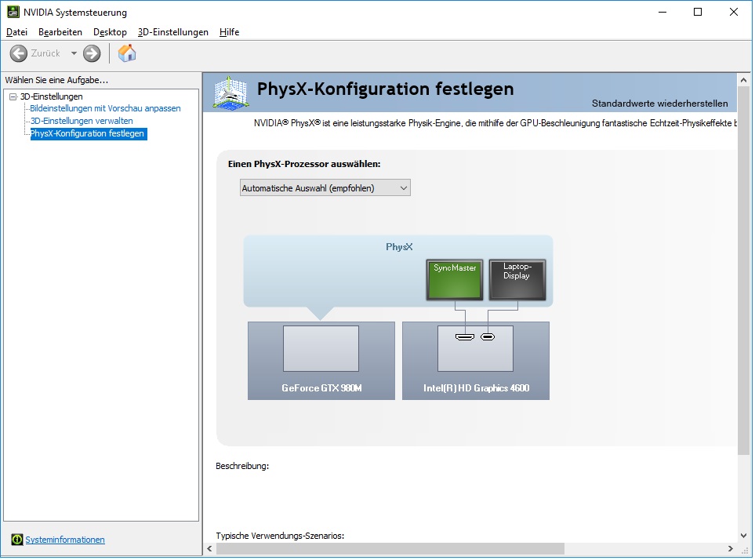Click the horizontal scrollbar left arrow

pyautogui.click(x=209, y=548)
